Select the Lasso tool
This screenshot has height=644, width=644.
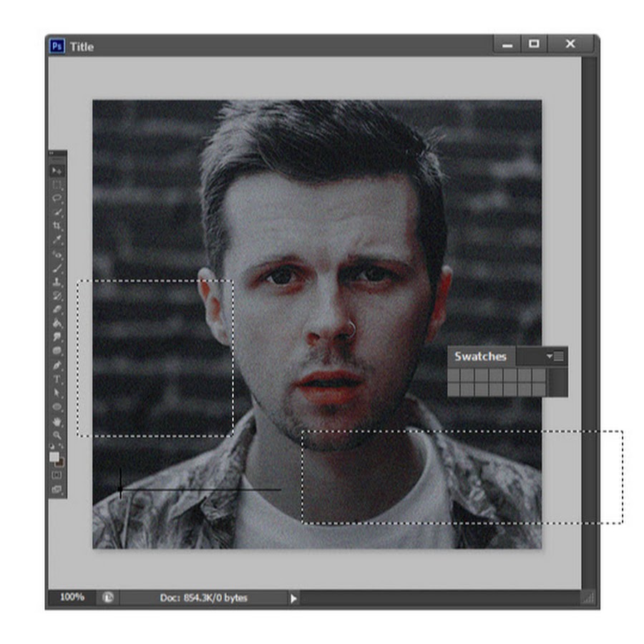[x=57, y=198]
